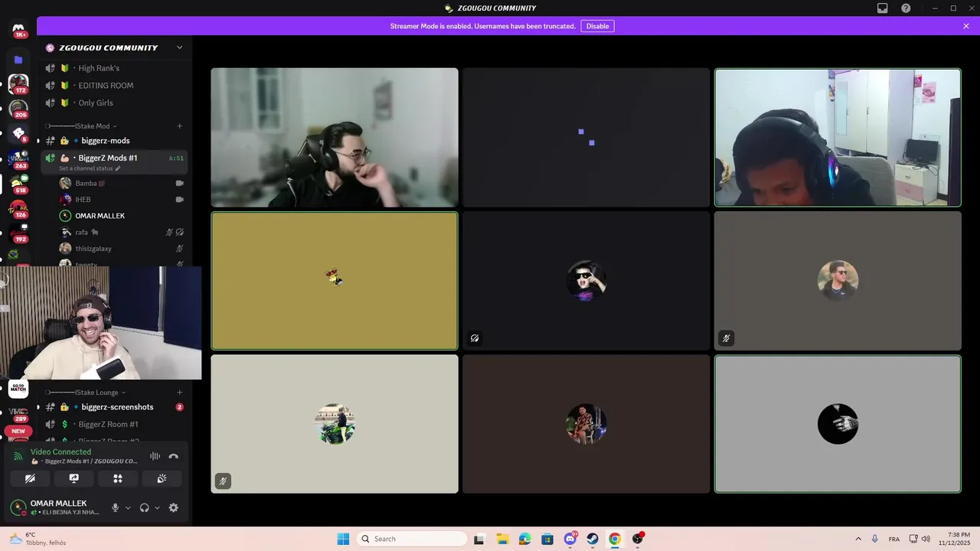Deafen with the headphones icon

coord(144,507)
